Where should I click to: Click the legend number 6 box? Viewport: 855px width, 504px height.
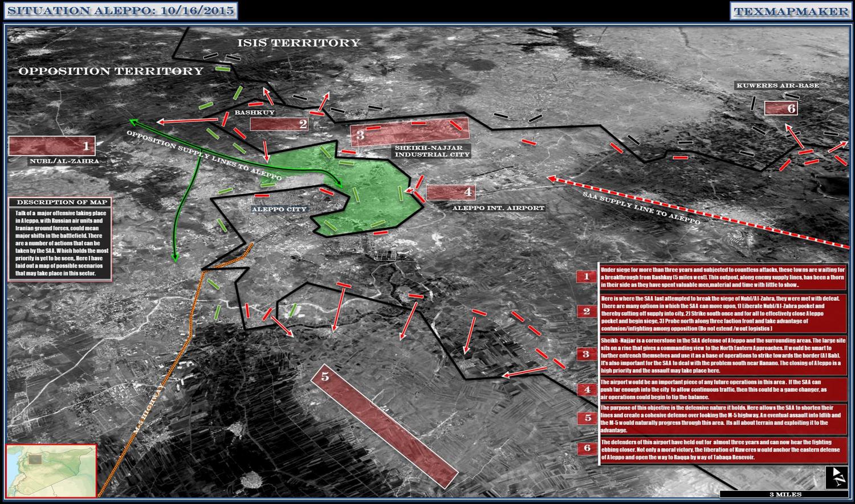tap(587, 448)
